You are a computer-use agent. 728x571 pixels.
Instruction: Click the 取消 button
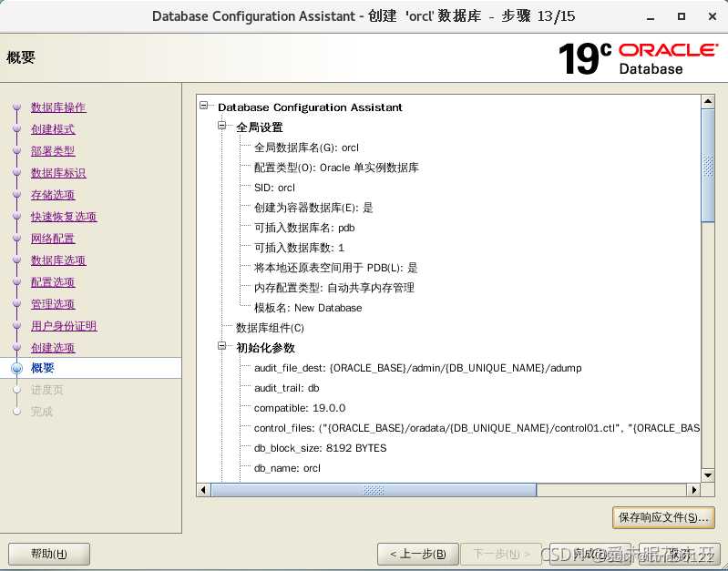click(679, 554)
